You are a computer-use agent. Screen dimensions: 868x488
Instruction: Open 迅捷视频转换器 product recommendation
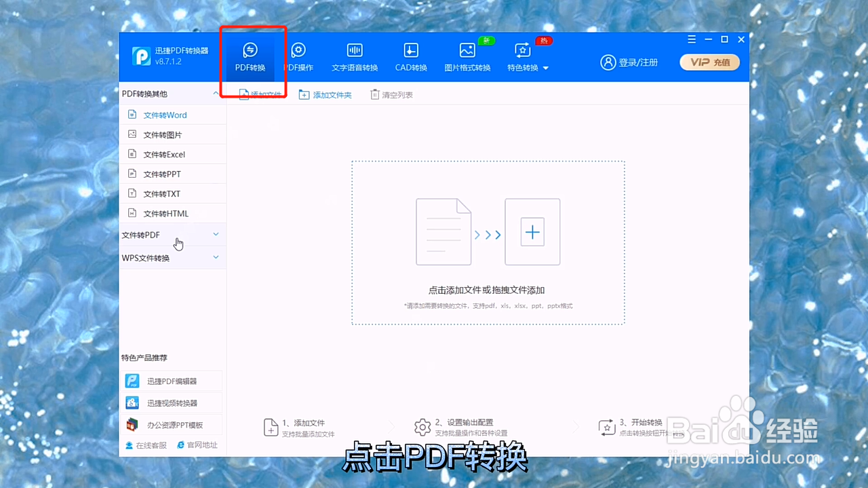[172, 403]
